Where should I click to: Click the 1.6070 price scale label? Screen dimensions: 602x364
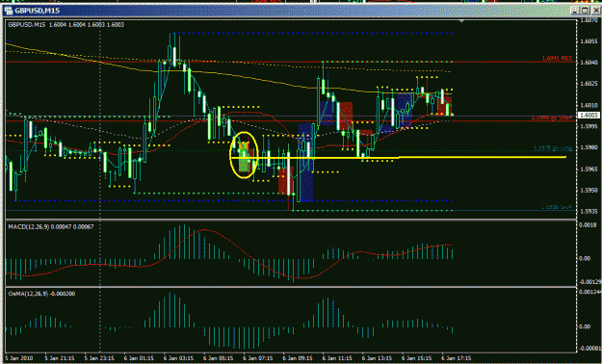click(589, 20)
